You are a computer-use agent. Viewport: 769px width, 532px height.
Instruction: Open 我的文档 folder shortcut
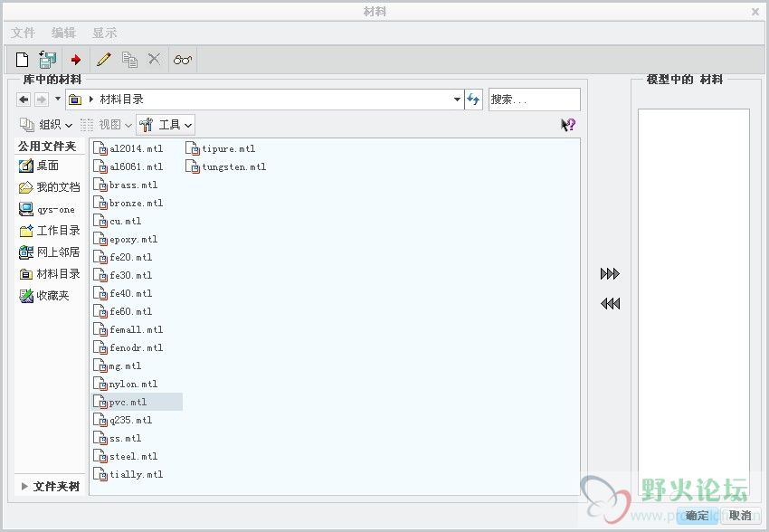[x=49, y=187]
